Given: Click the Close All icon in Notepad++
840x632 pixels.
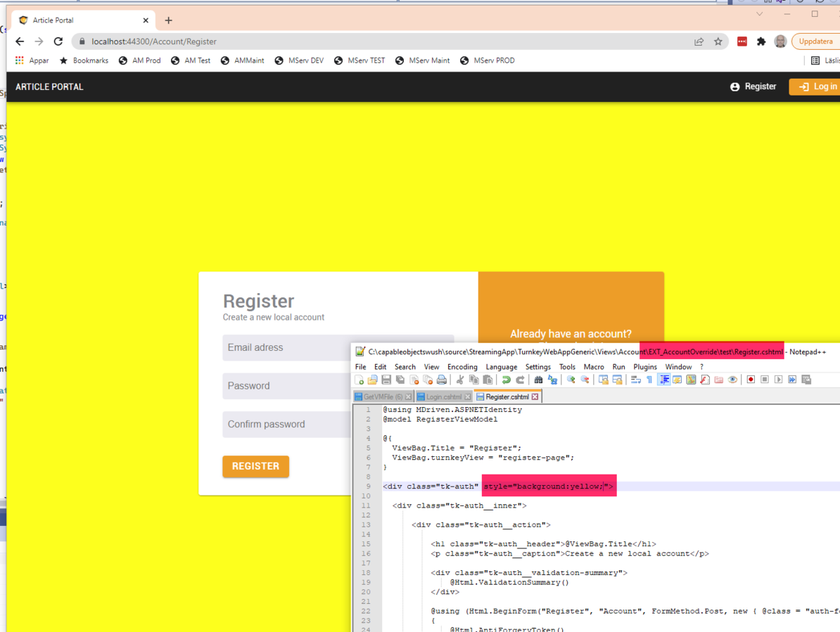Looking at the screenshot, I should (x=428, y=380).
